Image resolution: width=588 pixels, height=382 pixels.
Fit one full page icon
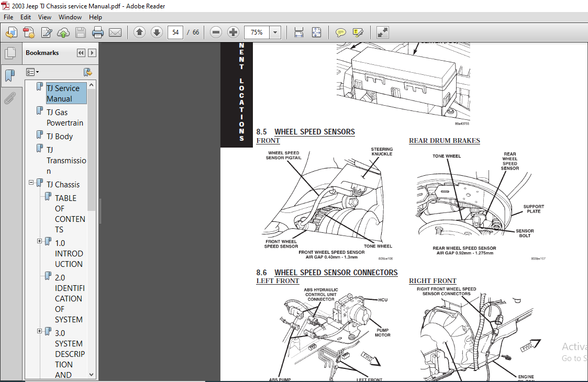click(x=316, y=32)
